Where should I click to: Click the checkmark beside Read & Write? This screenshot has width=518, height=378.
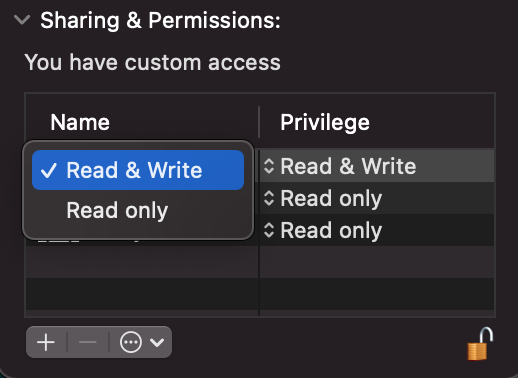click(49, 170)
